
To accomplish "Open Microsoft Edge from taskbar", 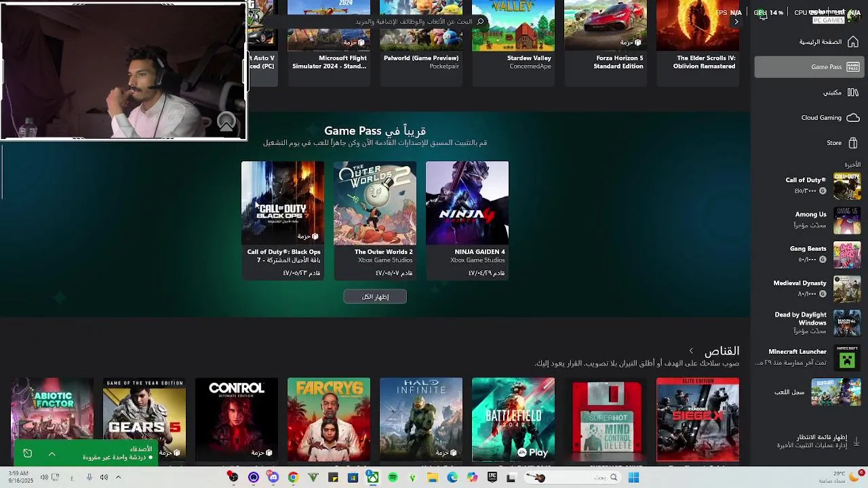I will tap(452, 478).
